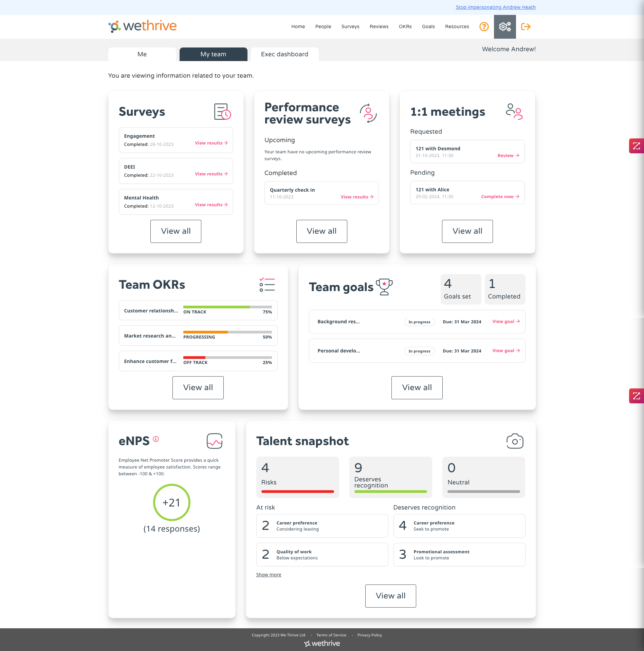Click the Performance review surveys cycle icon
Image resolution: width=644 pixels, height=651 pixels.
369,114
